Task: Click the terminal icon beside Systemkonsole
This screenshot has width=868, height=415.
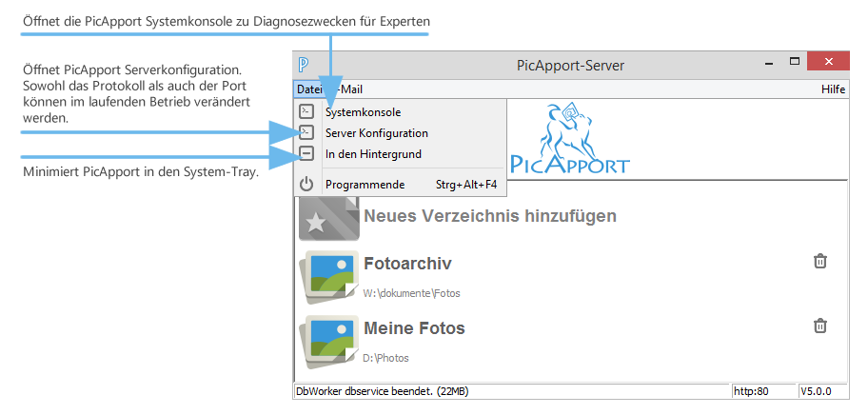Action: tap(306, 112)
